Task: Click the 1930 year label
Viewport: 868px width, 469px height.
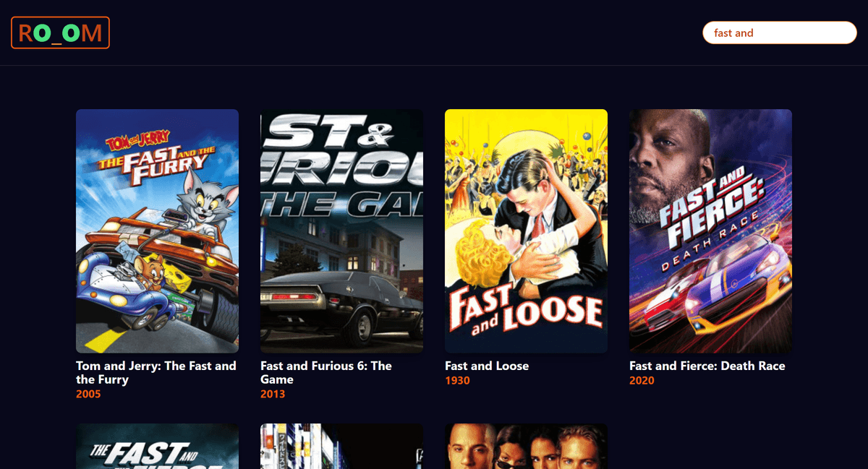Action: coord(457,381)
